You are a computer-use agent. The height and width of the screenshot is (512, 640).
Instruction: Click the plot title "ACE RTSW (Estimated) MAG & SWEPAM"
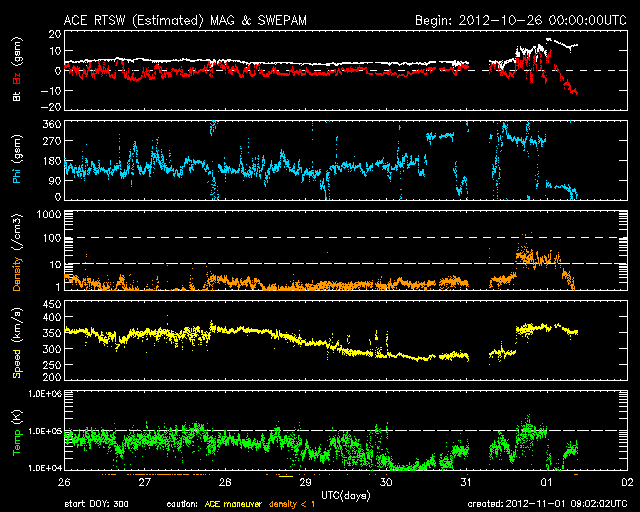[185, 20]
